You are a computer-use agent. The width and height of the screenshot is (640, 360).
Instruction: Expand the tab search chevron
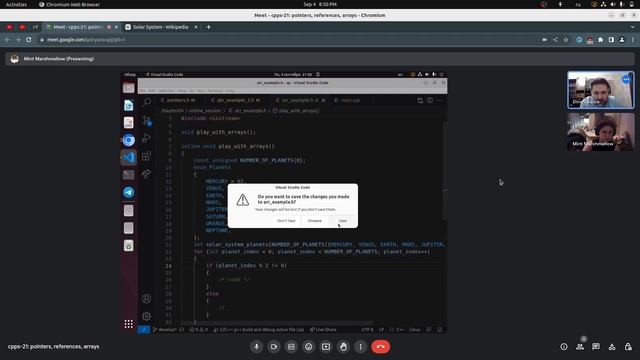pos(632,27)
